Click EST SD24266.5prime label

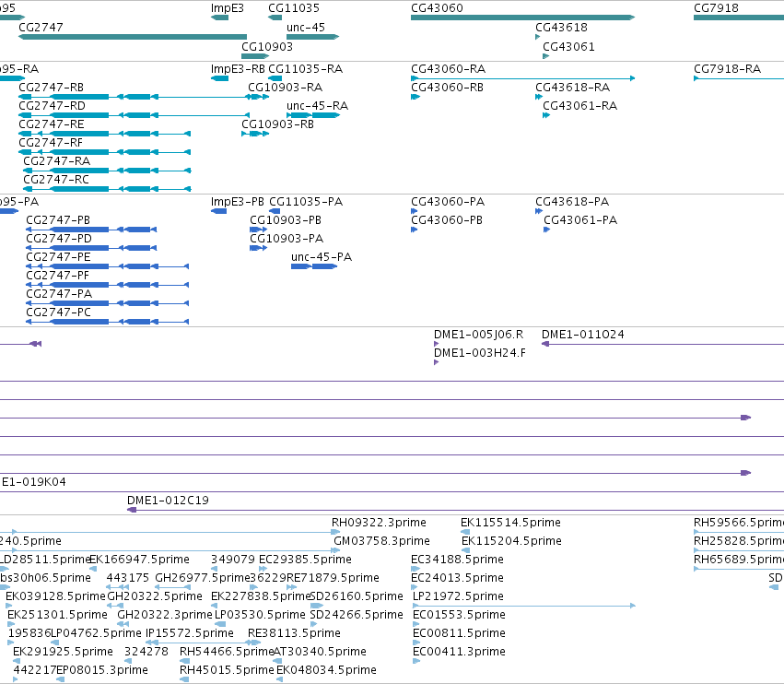tap(357, 615)
